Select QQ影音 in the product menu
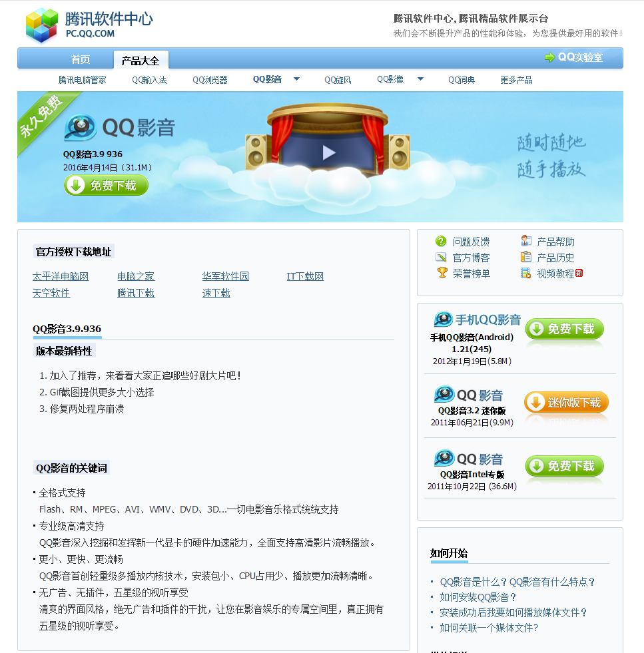Viewport: 644px width, 653px height. point(268,79)
